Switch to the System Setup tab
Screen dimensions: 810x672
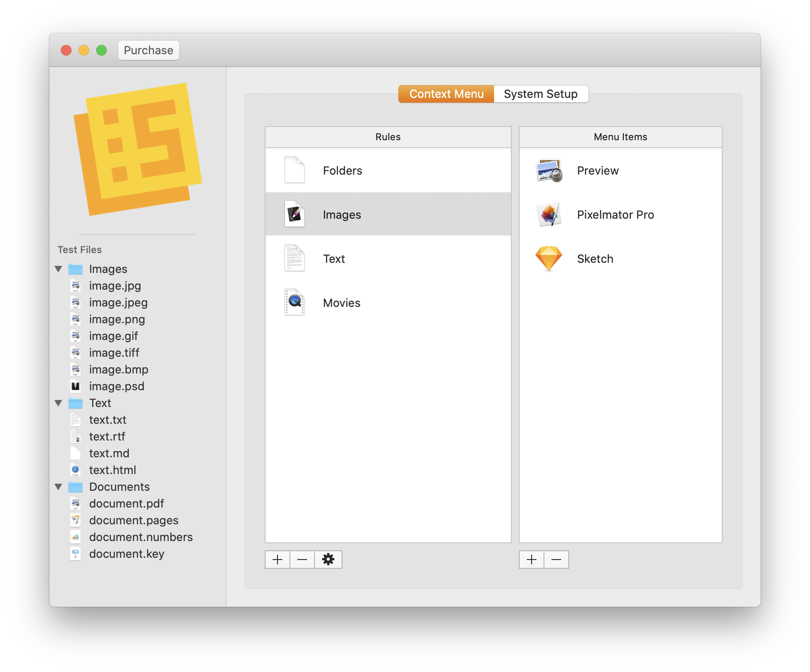pyautogui.click(x=541, y=94)
